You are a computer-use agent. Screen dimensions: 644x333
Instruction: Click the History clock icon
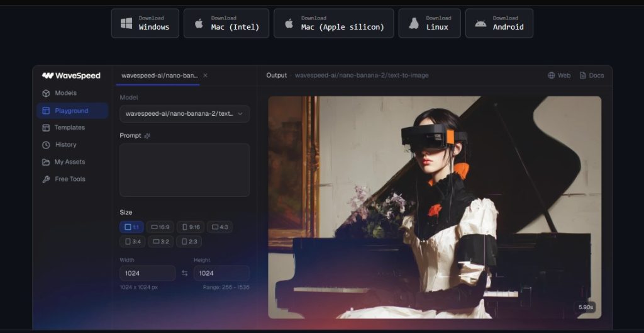coord(46,145)
